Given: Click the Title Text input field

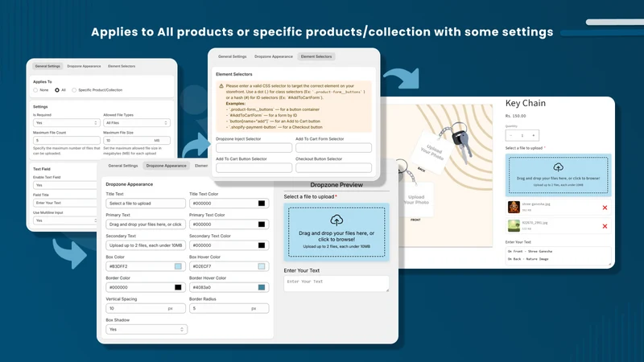Looking at the screenshot, I should 146,204.
